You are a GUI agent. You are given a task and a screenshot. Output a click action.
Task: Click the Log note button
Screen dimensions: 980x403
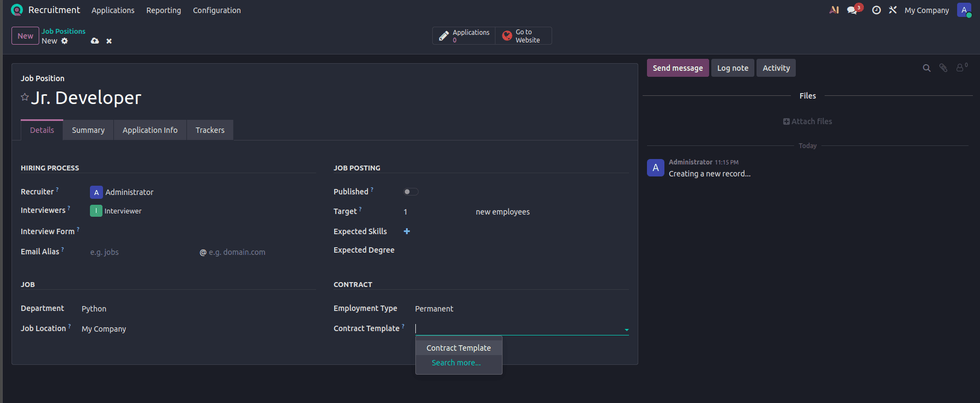tap(733, 68)
